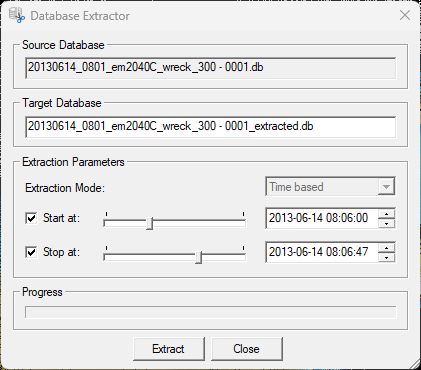Toggle the Stop at checkbox
The height and width of the screenshot is (370, 421).
click(x=31, y=252)
